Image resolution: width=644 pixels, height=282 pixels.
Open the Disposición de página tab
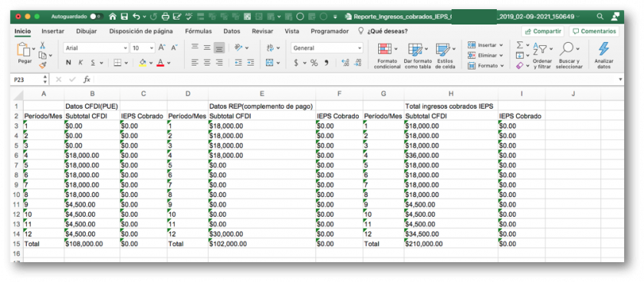click(141, 31)
